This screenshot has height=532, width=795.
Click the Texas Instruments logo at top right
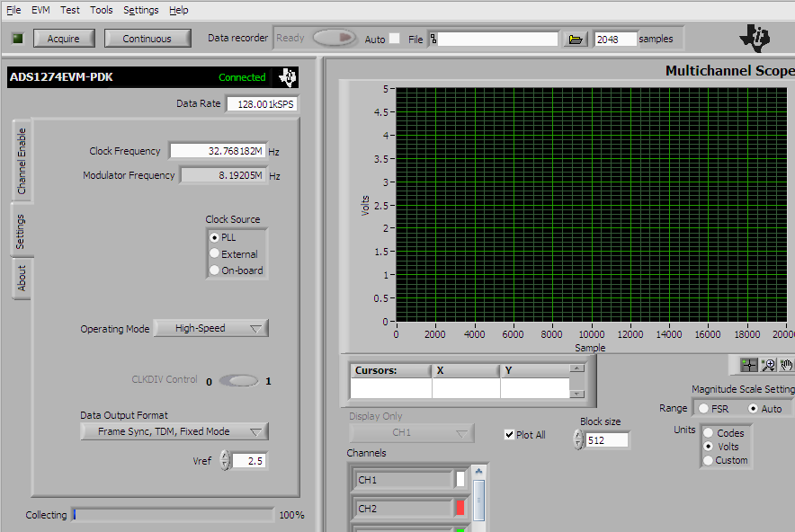[755, 38]
